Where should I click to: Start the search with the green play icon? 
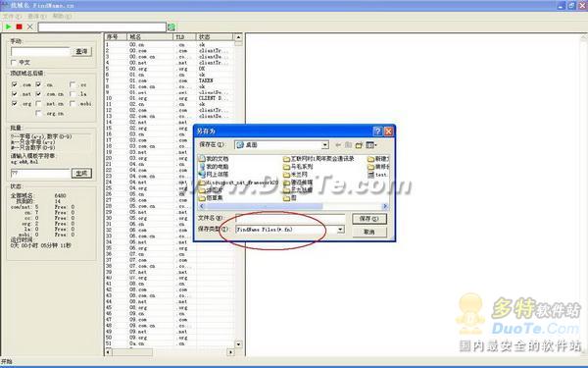[x=8, y=26]
